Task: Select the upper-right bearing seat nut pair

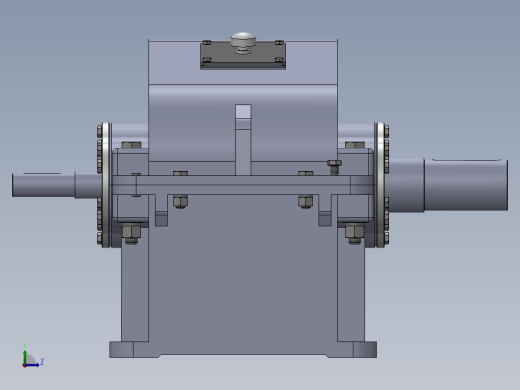Action: coord(355,145)
